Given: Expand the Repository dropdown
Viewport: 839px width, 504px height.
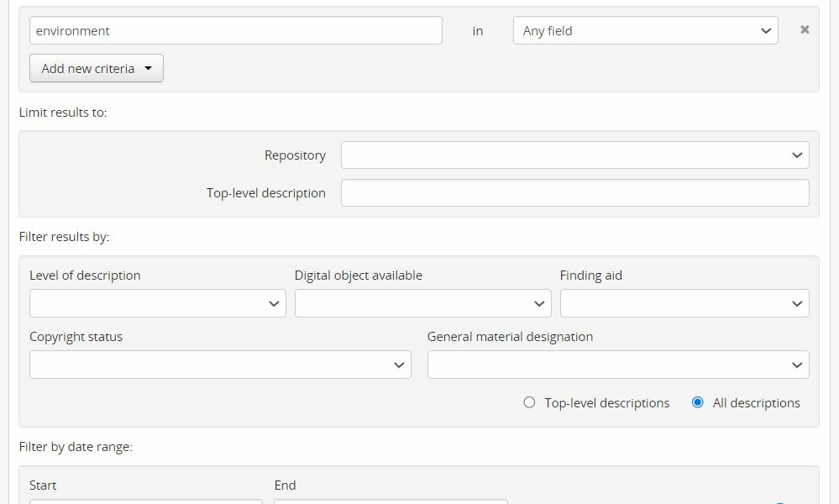Looking at the screenshot, I should tap(574, 155).
